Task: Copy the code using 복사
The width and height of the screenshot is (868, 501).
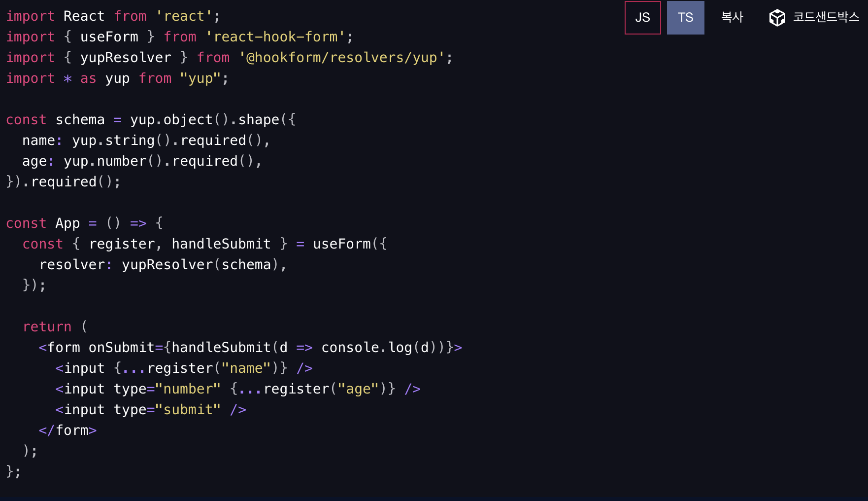Action: point(732,16)
